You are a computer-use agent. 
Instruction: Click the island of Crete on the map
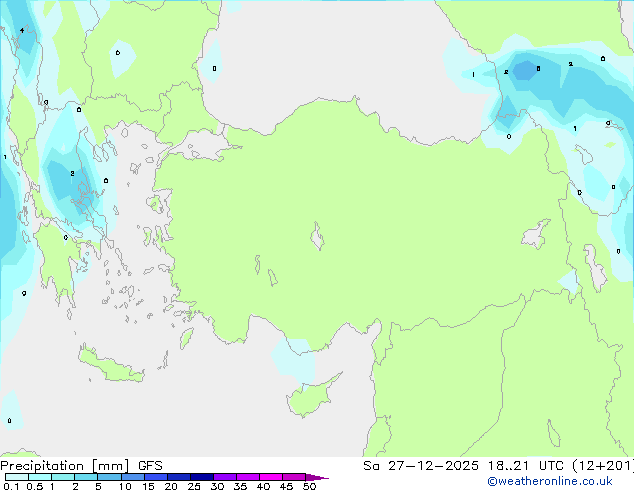coord(111,366)
